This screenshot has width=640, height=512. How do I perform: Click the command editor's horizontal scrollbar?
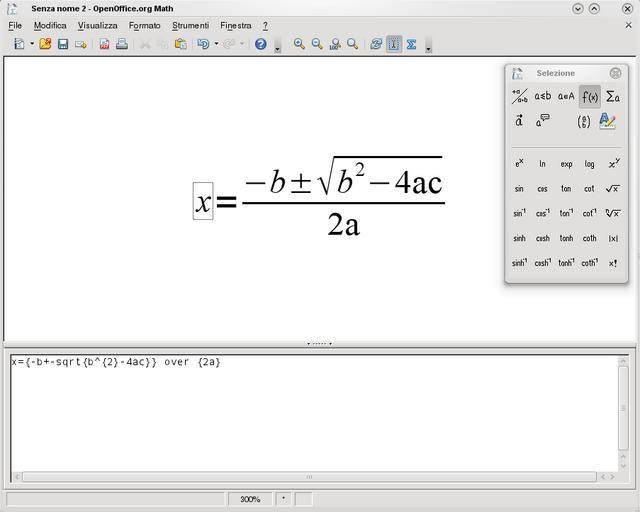click(x=310, y=477)
